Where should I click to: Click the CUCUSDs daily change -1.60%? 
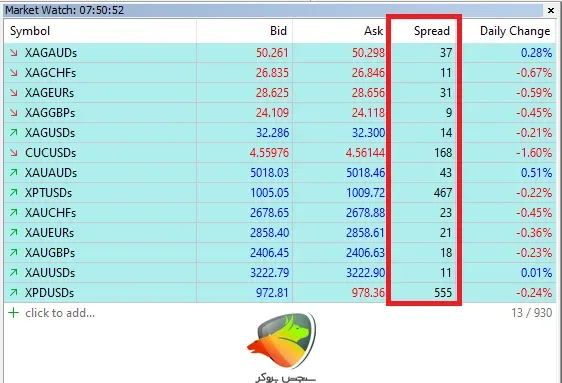pos(534,153)
